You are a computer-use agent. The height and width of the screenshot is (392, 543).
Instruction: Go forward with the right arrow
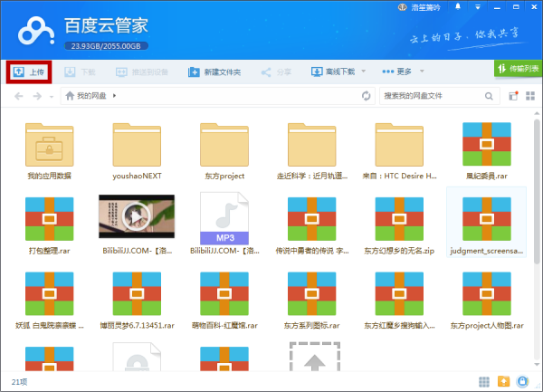37,96
